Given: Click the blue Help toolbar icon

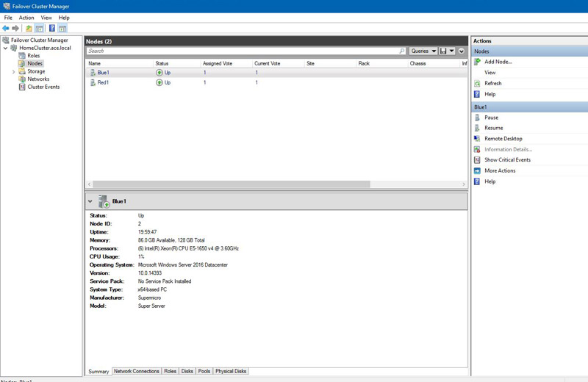Looking at the screenshot, I should point(52,28).
